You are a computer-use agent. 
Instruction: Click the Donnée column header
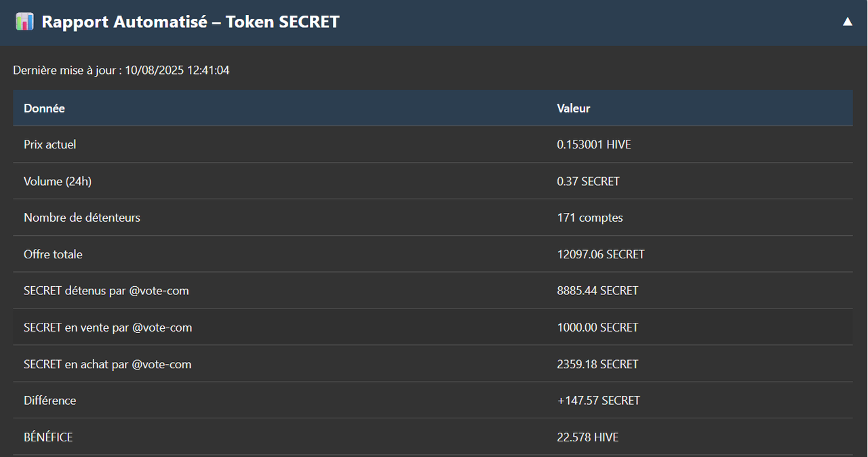[44, 108]
